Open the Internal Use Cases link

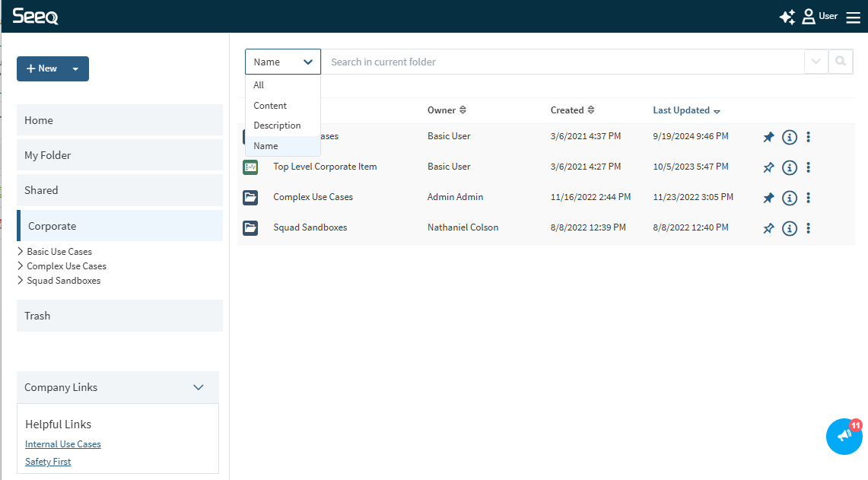(62, 444)
